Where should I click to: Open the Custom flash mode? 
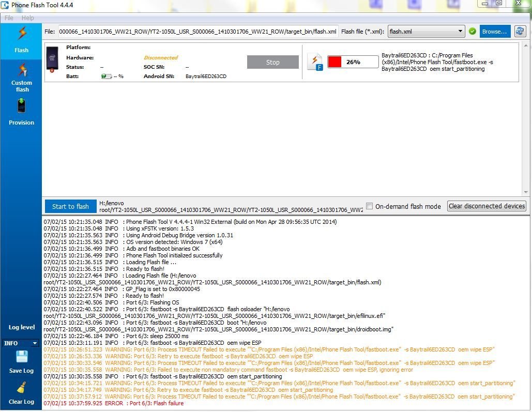pos(21,78)
